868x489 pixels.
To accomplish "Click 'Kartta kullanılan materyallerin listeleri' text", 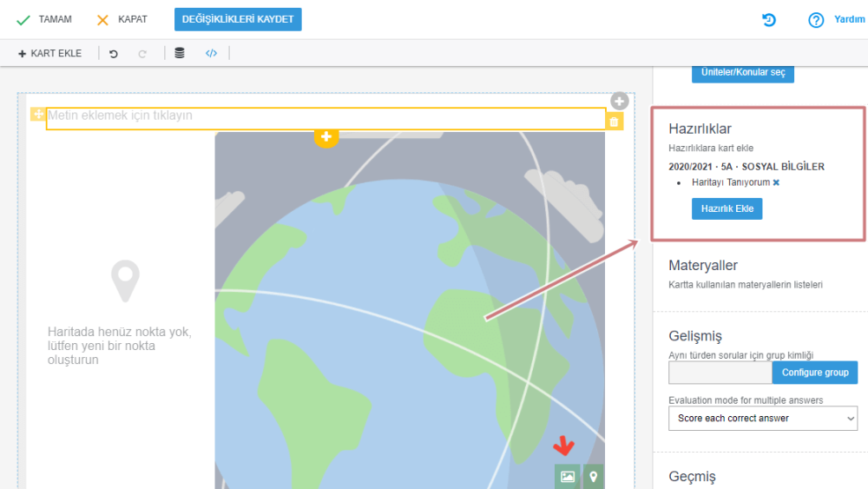I will (746, 285).
